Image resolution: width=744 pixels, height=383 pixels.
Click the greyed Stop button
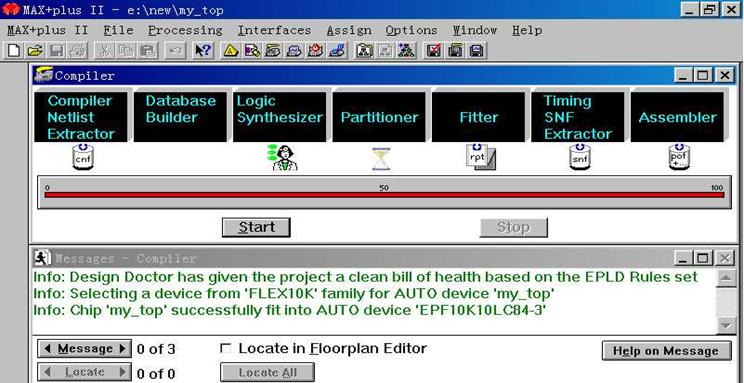(513, 227)
